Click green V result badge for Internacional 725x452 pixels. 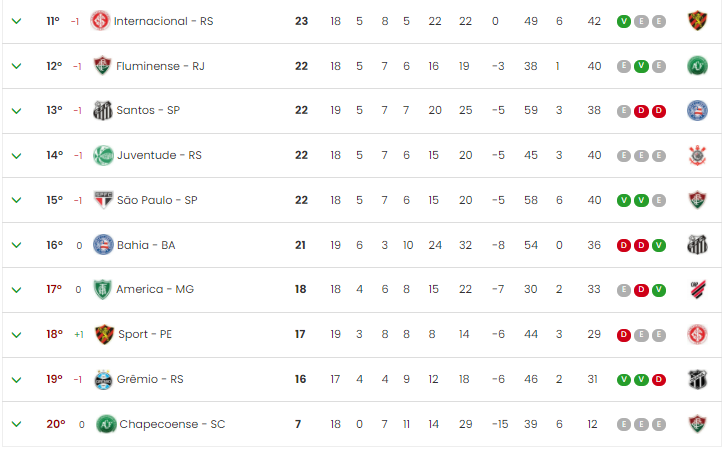[624, 21]
